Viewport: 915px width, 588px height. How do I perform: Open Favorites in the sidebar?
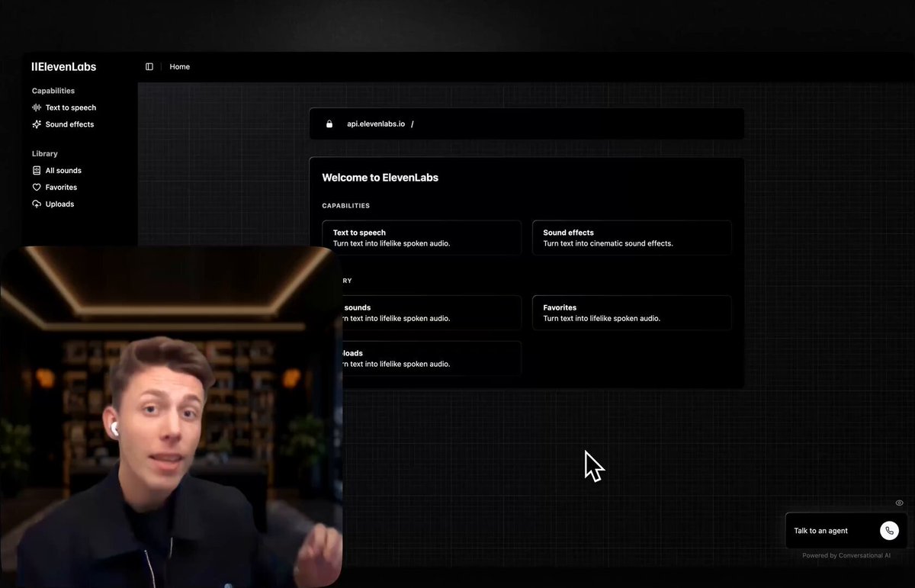(x=61, y=188)
